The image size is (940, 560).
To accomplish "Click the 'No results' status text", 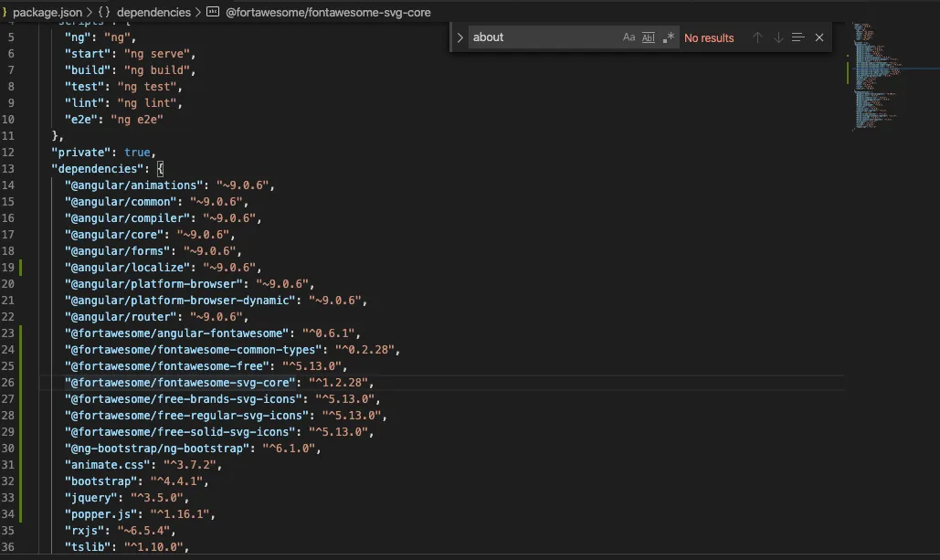I will tap(709, 37).
